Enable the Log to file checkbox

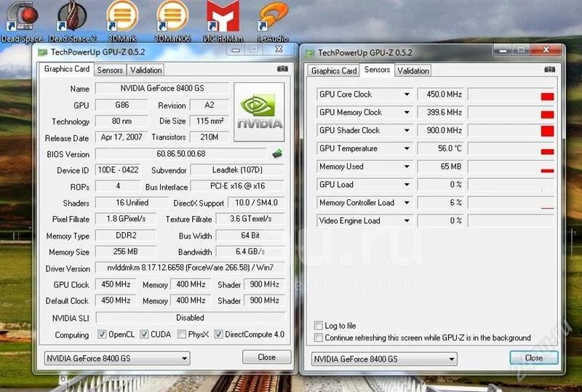319,326
